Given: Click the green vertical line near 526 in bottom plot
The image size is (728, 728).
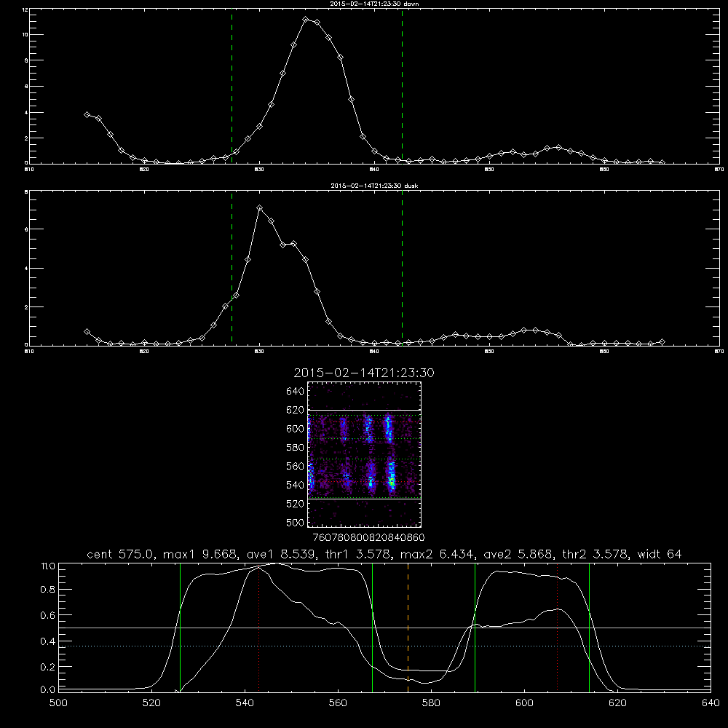Looking at the screenshot, I should click(180, 628).
